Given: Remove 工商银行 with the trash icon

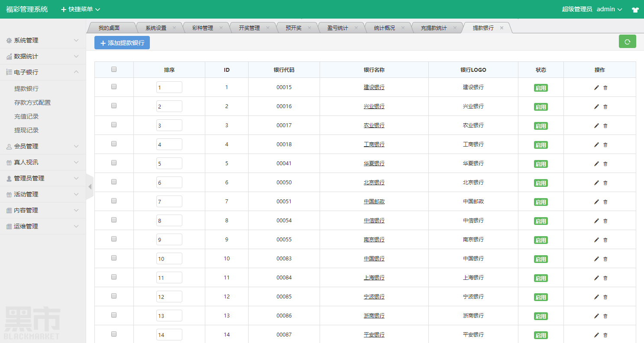Looking at the screenshot, I should click(x=605, y=145).
